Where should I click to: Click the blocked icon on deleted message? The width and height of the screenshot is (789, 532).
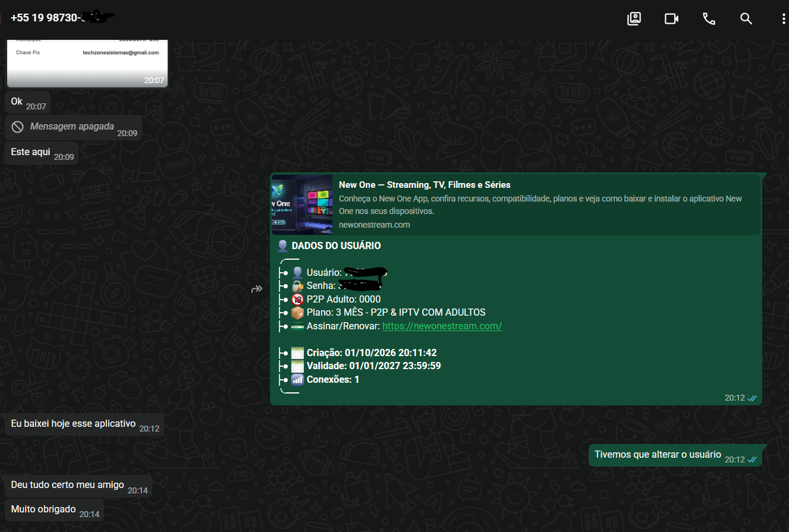click(18, 127)
